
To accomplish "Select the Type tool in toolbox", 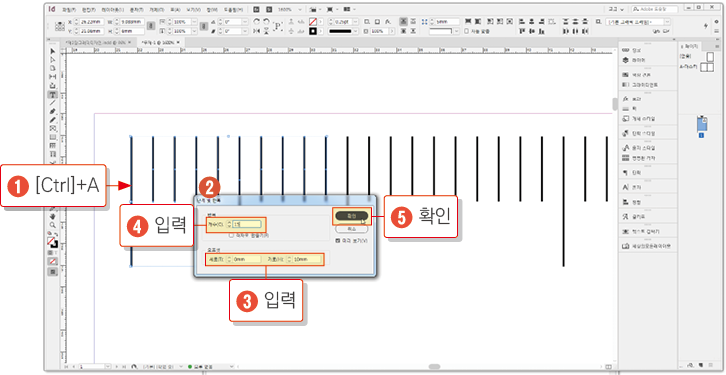I will [52, 94].
